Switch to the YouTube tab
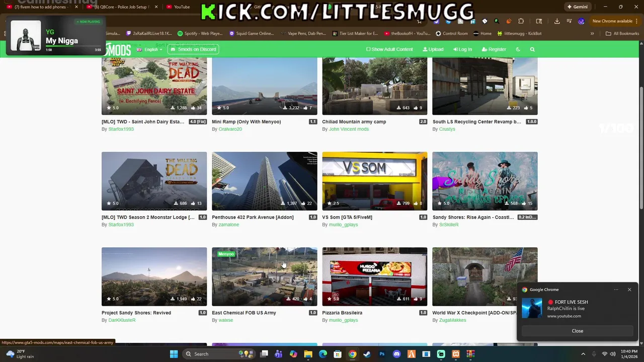This screenshot has height=362, width=644. pyautogui.click(x=179, y=7)
